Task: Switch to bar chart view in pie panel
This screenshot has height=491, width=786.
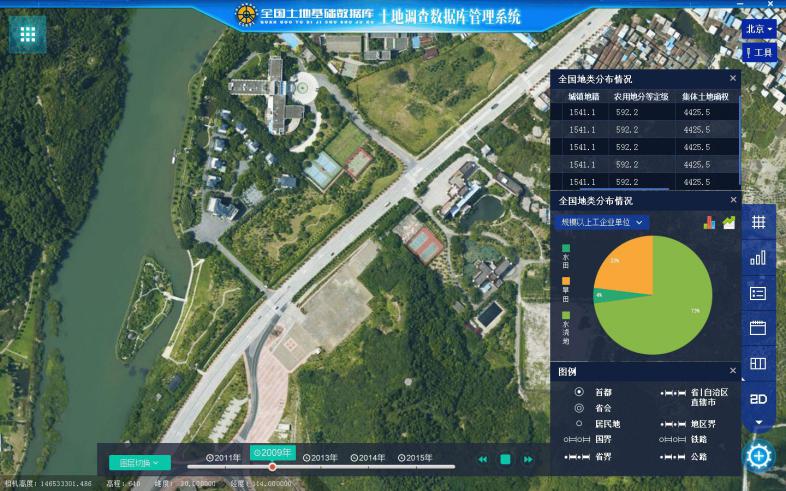Action: 709,222
